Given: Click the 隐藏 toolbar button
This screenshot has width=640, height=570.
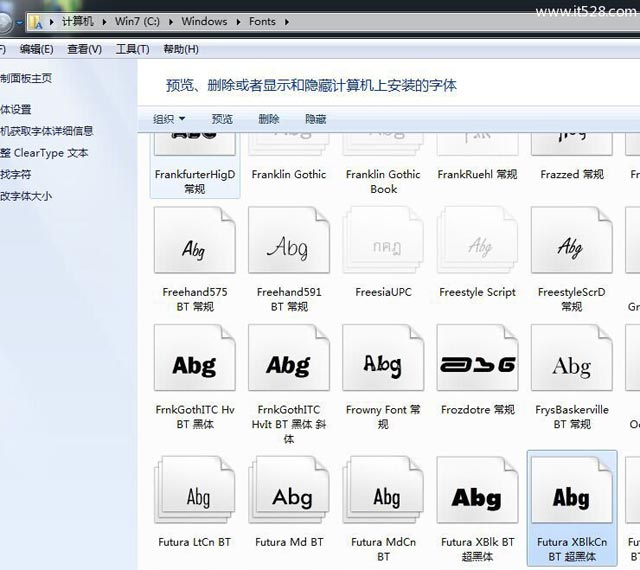Looking at the screenshot, I should click(x=316, y=119).
